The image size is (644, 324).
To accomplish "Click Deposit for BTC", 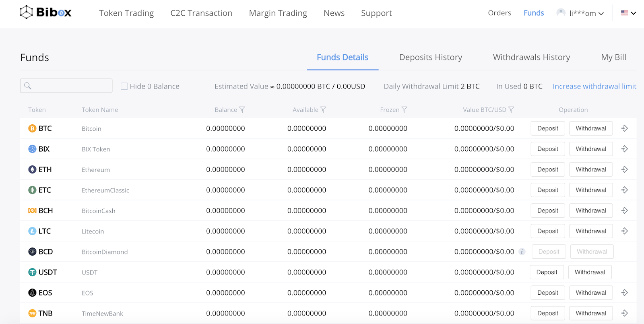I will tap(548, 128).
